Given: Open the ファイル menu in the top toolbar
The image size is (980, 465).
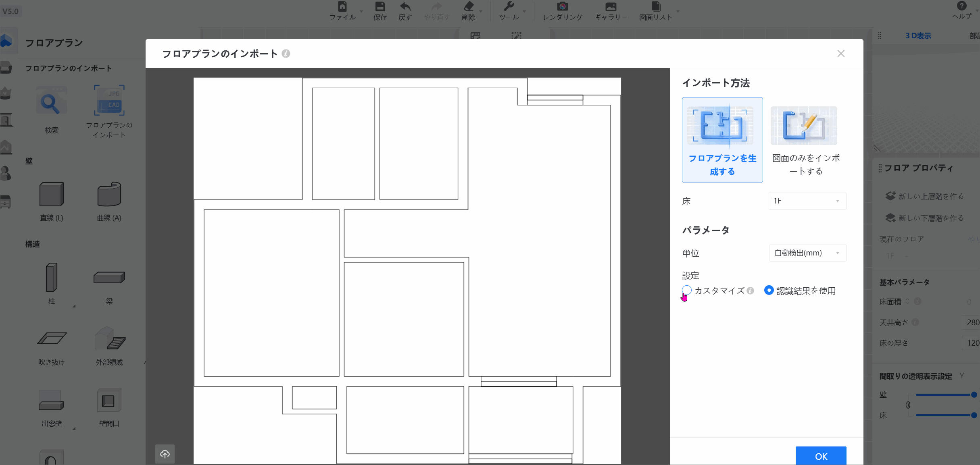Looking at the screenshot, I should click(x=342, y=11).
